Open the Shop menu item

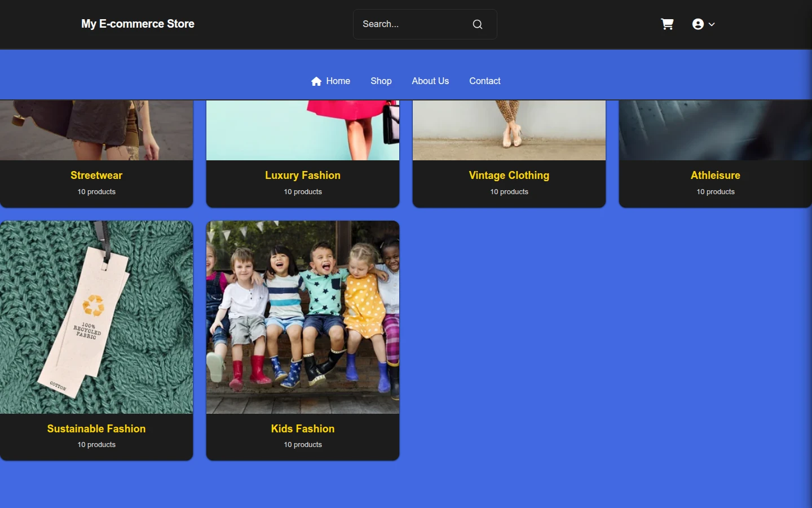point(381,81)
